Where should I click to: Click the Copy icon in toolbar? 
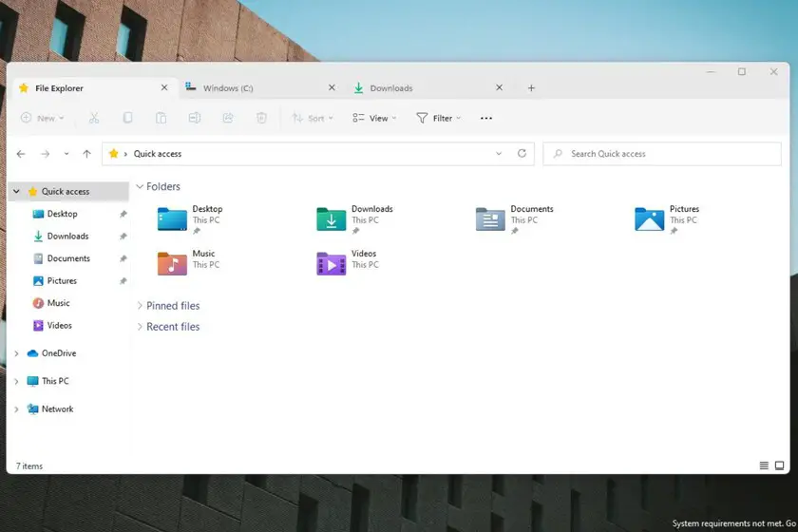click(x=127, y=118)
